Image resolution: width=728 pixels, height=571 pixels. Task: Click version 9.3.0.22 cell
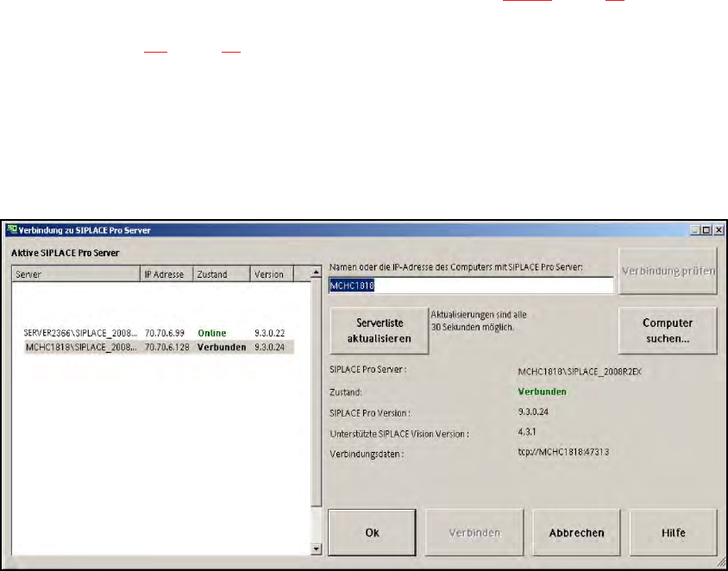tap(270, 333)
